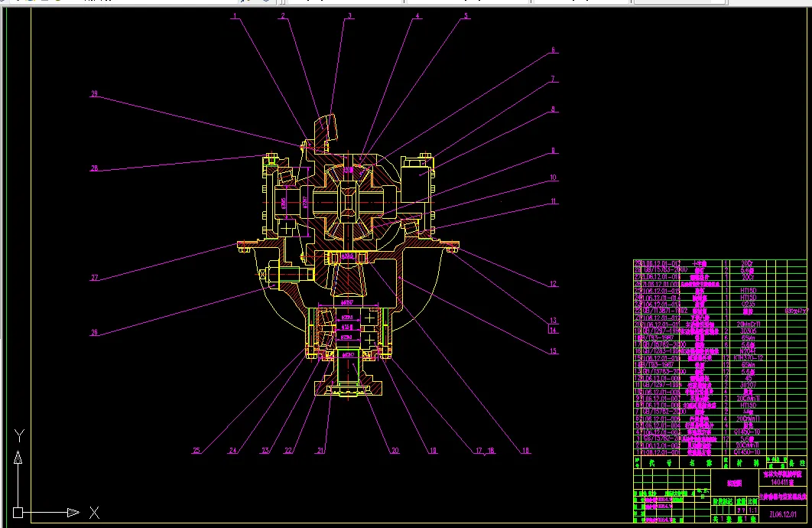Select part callout number 11

[554, 201]
